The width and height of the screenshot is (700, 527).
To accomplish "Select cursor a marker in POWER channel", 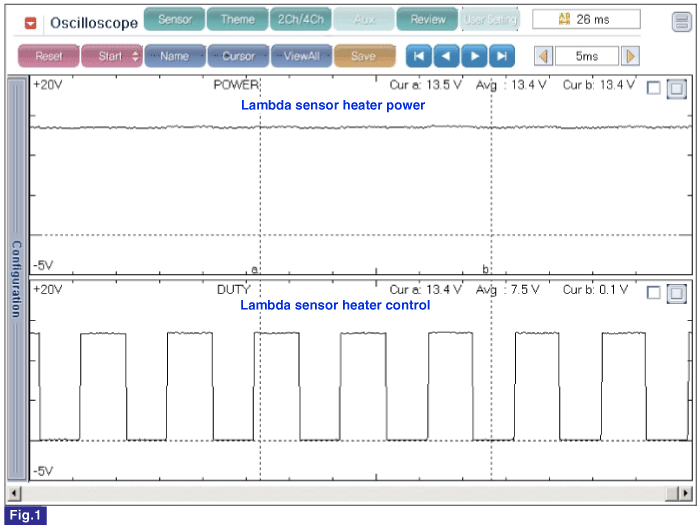I will click(254, 269).
